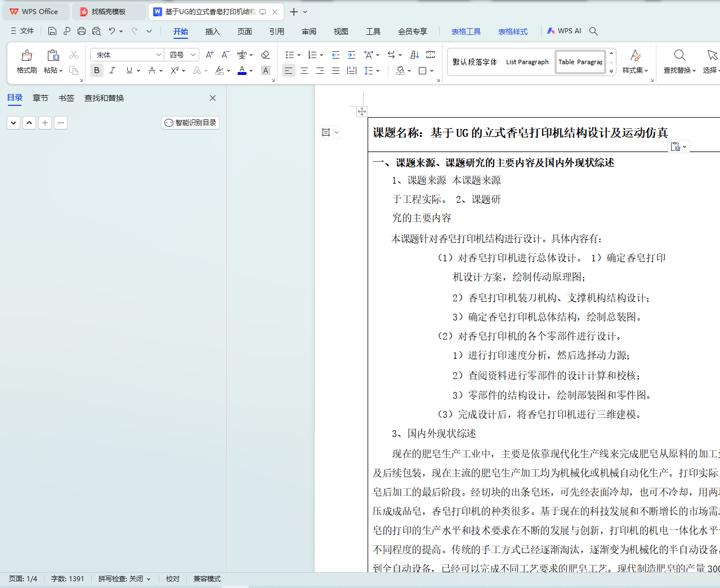Toggle show/hide paragraph marks icon
720x588 pixels.
click(x=391, y=55)
